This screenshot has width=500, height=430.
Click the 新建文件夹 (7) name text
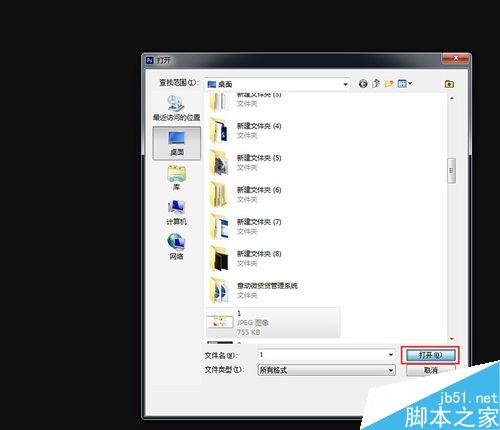(x=259, y=222)
